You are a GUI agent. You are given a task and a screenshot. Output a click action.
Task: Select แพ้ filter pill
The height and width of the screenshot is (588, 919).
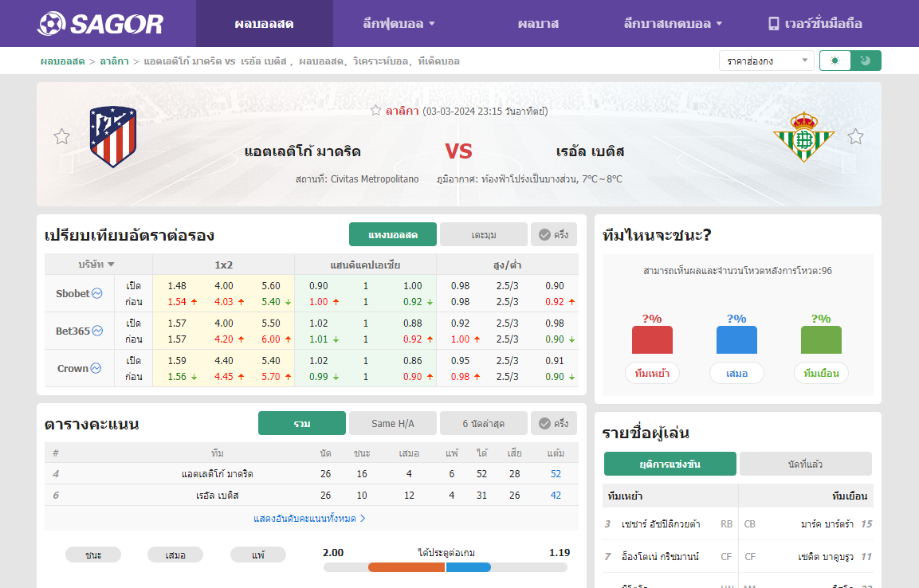[258, 555]
